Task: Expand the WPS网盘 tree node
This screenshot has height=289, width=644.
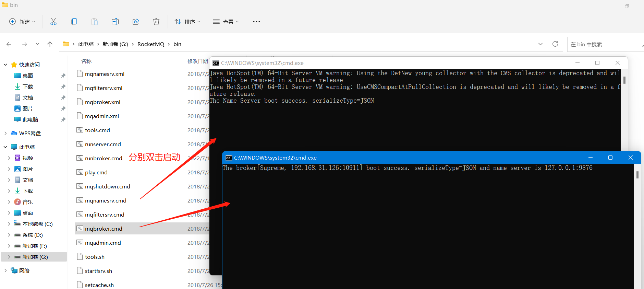Action: coord(5,133)
